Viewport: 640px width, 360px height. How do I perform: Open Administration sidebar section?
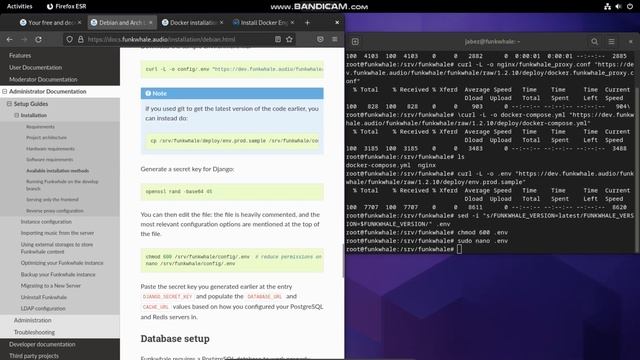33,320
